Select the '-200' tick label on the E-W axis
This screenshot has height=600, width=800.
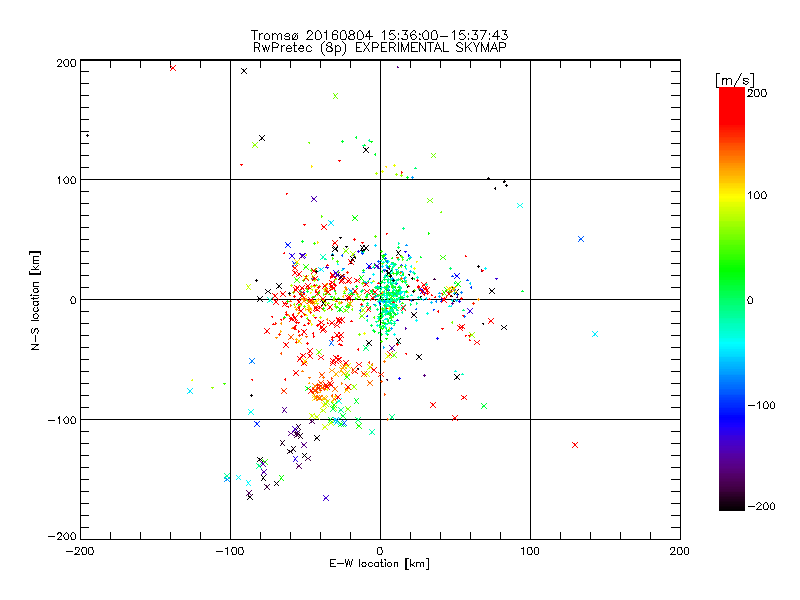click(x=80, y=551)
